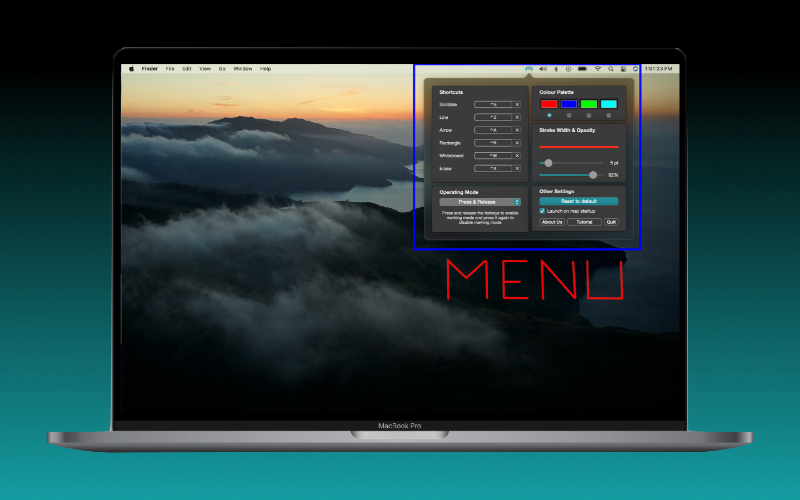This screenshot has height=500, width=800.
Task: Open the Help menu
Action: [265, 68]
